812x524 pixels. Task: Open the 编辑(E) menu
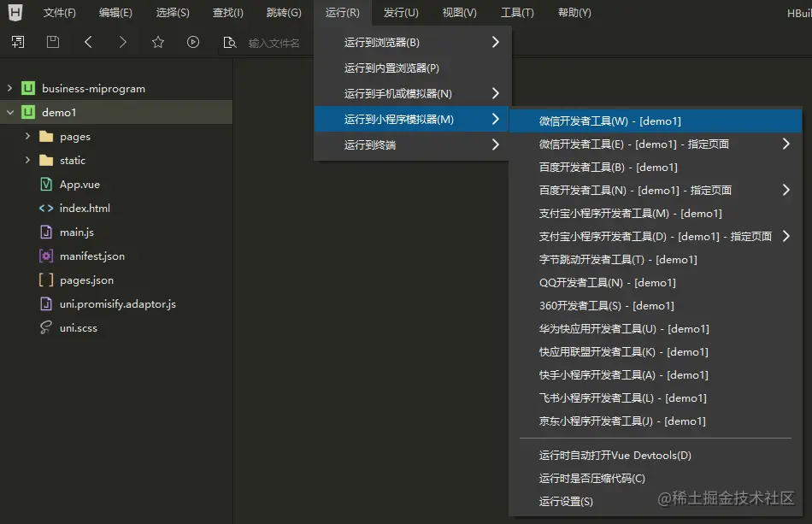click(115, 13)
